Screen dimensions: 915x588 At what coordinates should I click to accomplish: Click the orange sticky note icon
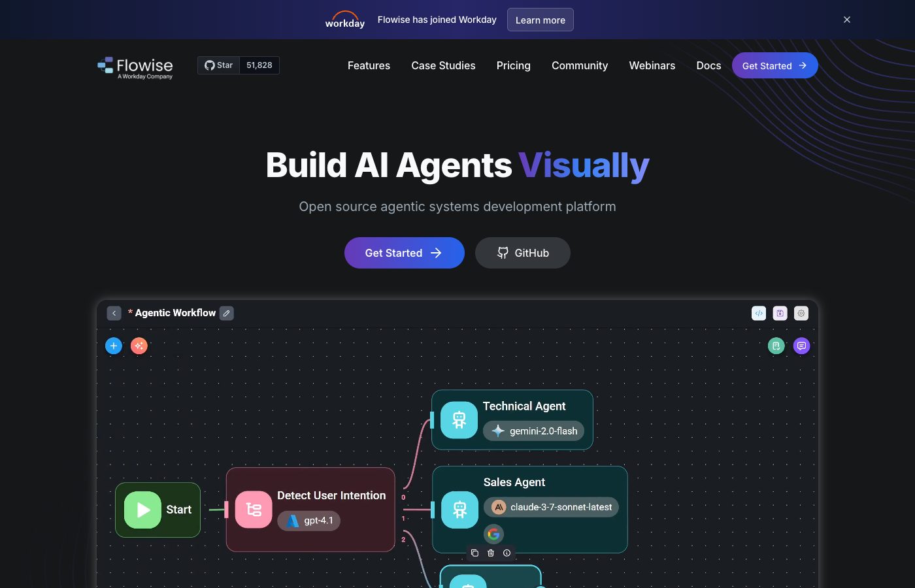click(139, 346)
